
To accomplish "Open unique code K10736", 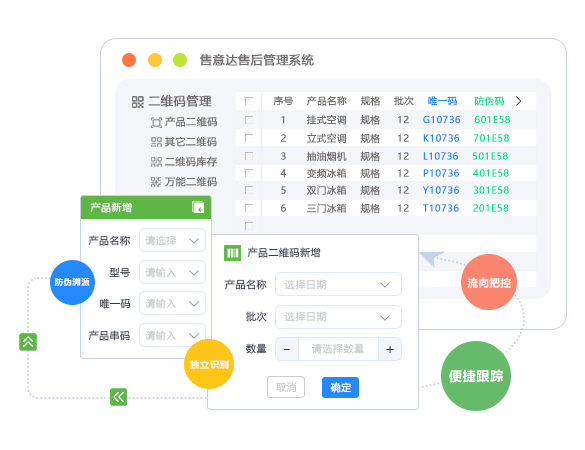I will point(441,138).
